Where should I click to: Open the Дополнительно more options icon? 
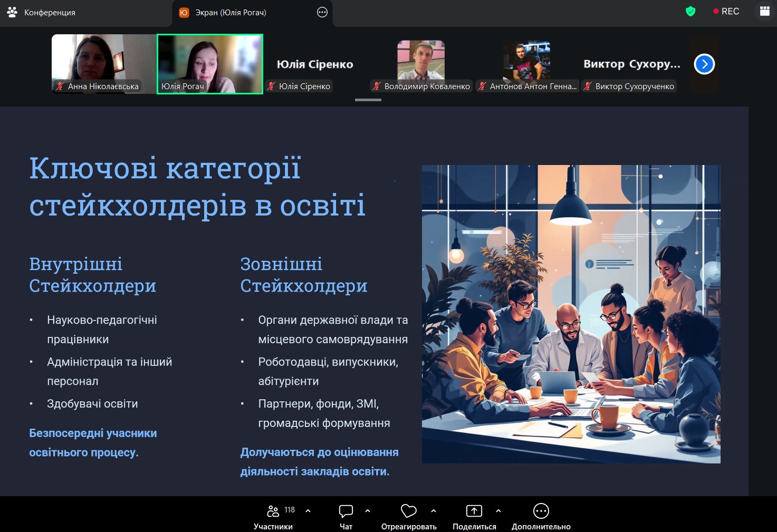point(541,511)
